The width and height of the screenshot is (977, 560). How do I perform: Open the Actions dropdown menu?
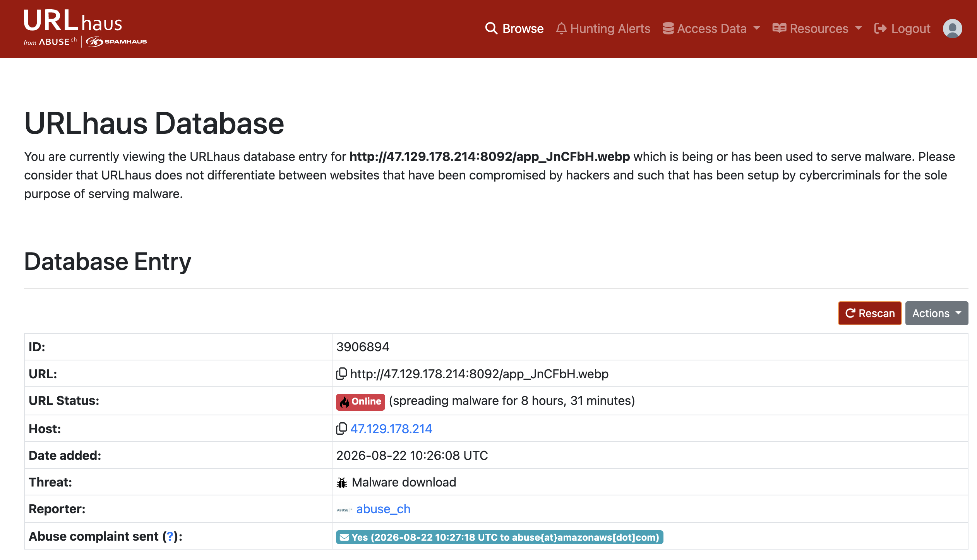tap(937, 313)
